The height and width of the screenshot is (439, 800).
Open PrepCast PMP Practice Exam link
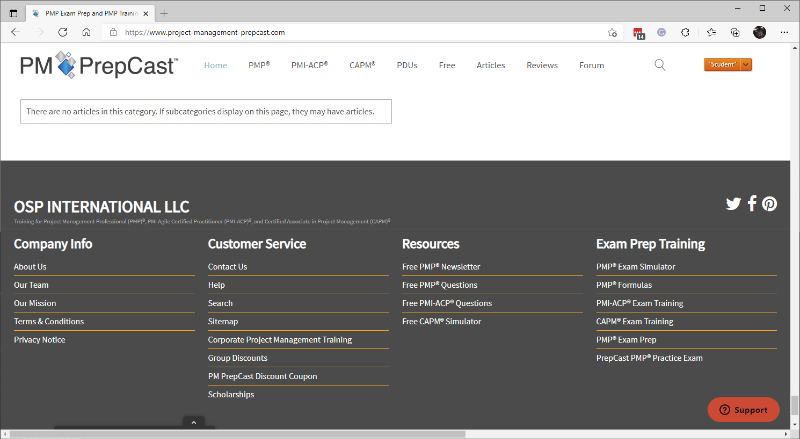click(x=649, y=358)
